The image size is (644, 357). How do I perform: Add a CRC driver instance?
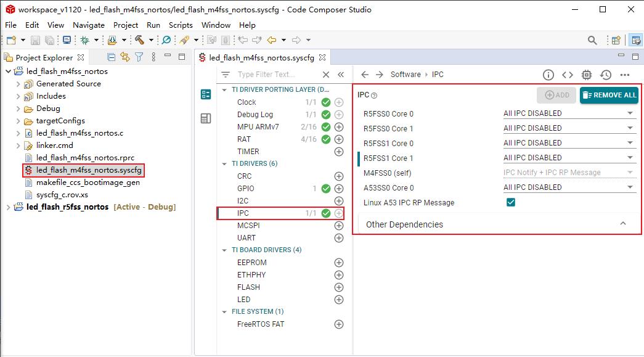[x=339, y=176]
